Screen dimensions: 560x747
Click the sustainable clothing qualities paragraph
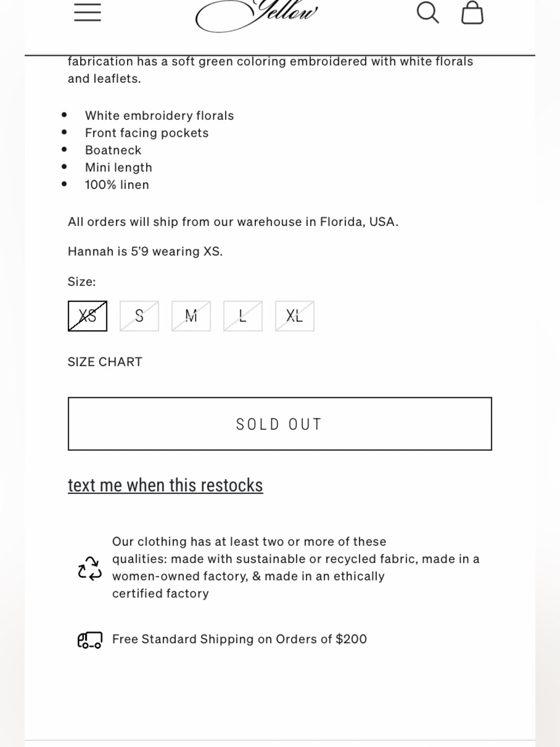coord(296,568)
